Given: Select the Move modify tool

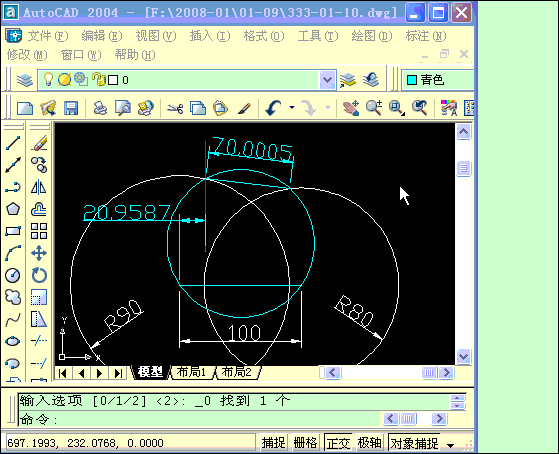Looking at the screenshot, I should [39, 253].
